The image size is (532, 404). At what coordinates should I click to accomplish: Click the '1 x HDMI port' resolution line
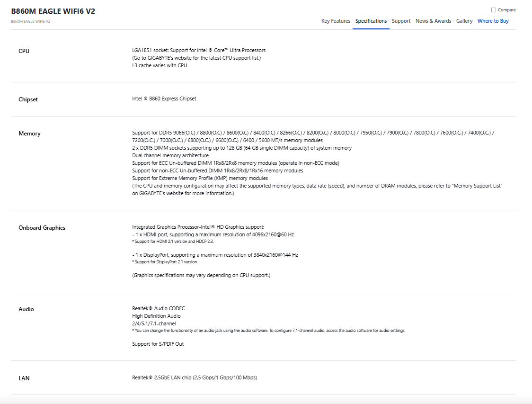coord(213,234)
